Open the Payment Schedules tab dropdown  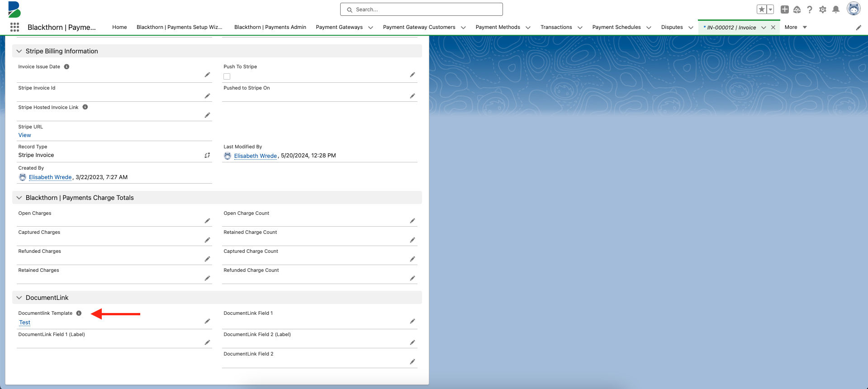[x=649, y=28]
